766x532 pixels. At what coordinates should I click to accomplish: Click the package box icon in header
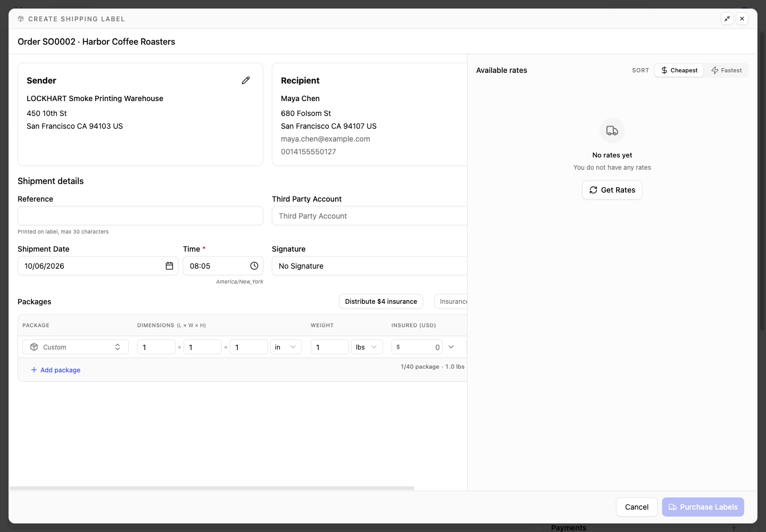click(x=21, y=19)
